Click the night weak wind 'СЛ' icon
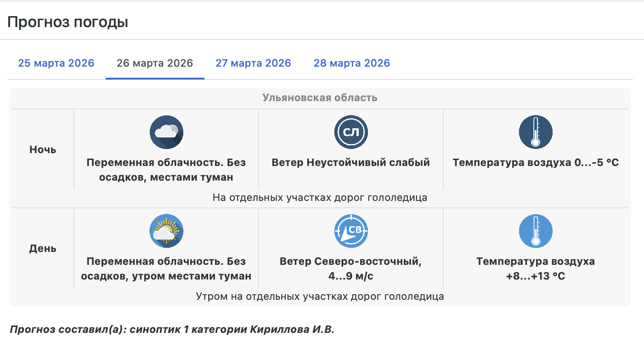Image resolution: width=644 pixels, height=343 pixels. coord(351,132)
